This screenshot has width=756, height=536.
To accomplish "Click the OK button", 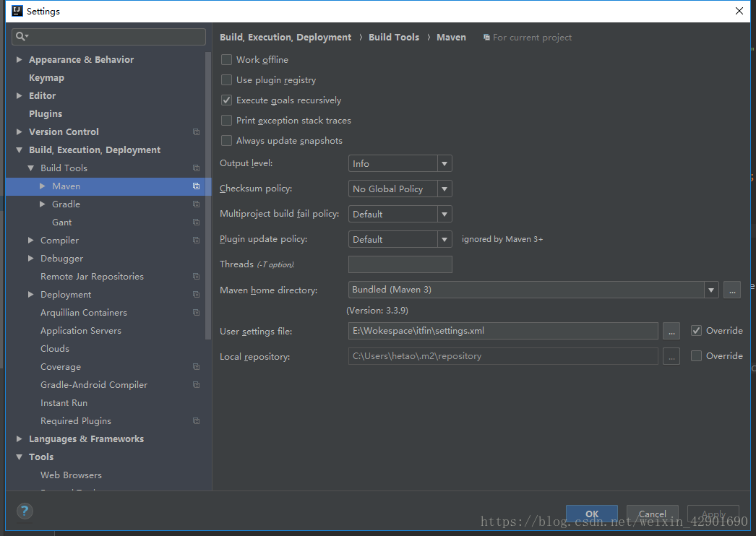I will coord(592,514).
